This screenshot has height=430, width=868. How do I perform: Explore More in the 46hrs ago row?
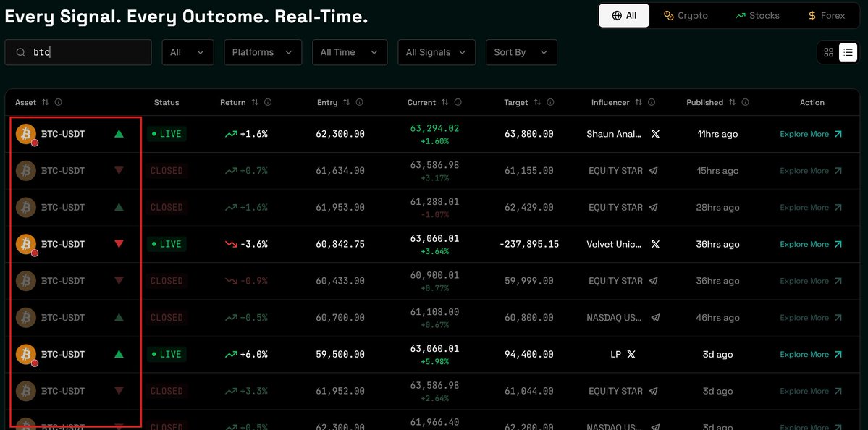tap(811, 318)
